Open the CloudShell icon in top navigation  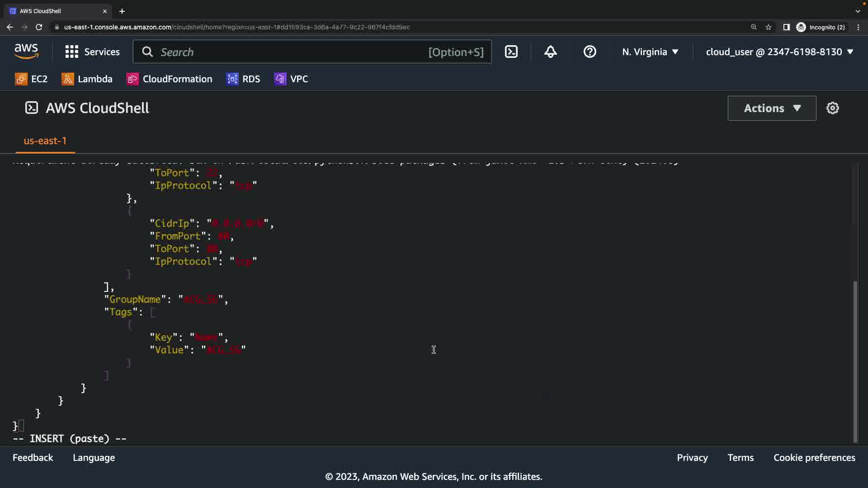pyautogui.click(x=511, y=52)
